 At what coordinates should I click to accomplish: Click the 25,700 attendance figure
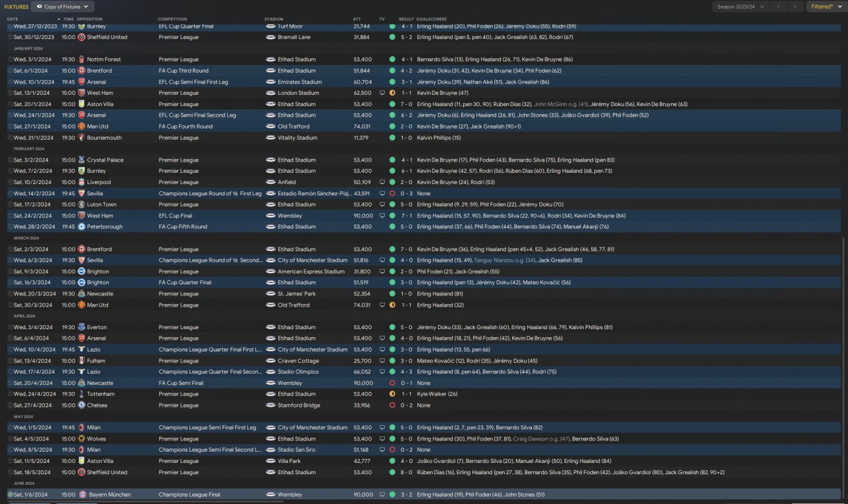(x=362, y=361)
